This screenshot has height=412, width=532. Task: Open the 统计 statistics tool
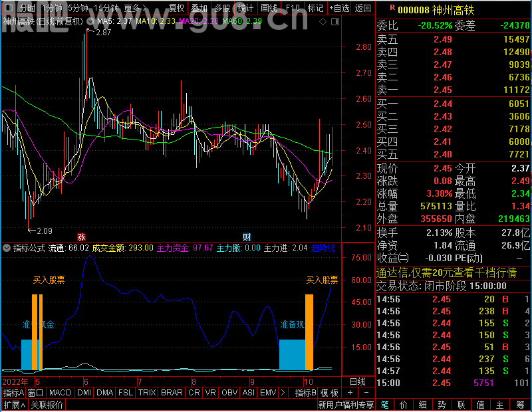point(245,8)
